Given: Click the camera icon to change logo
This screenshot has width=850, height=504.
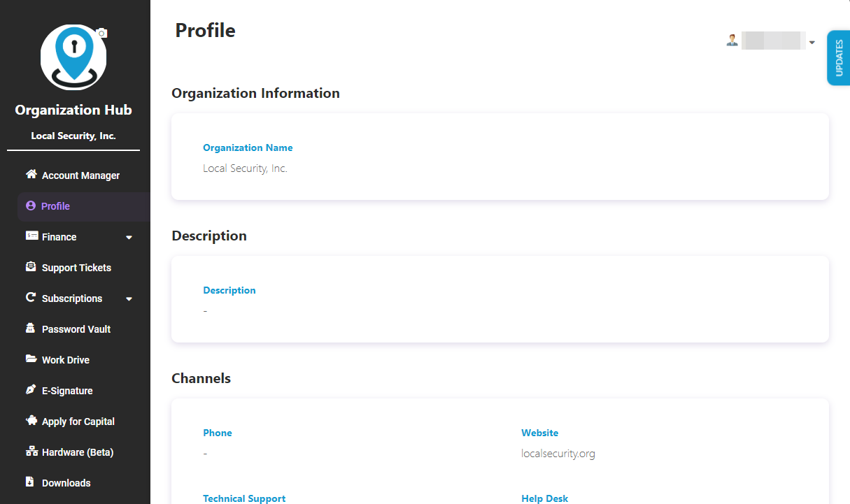Looking at the screenshot, I should point(101,33).
